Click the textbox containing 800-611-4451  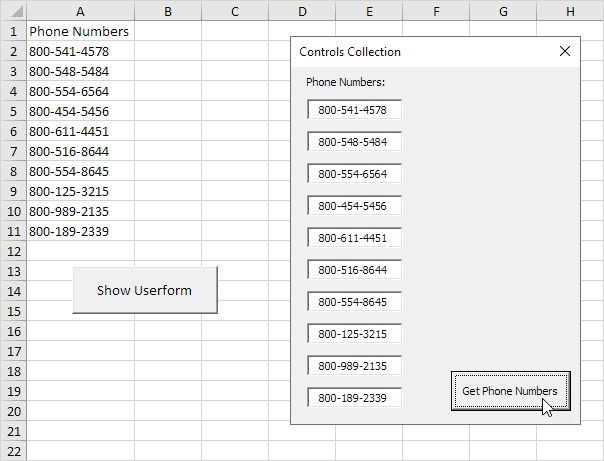coord(354,238)
